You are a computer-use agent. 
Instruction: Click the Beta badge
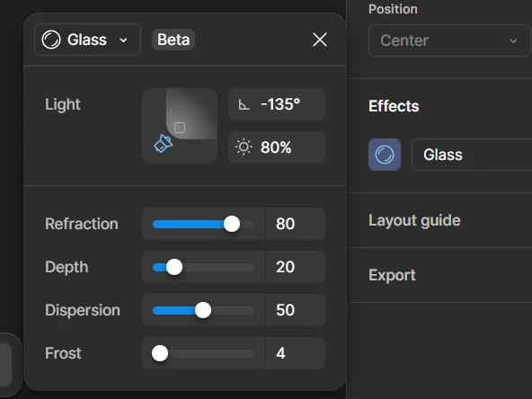[173, 40]
